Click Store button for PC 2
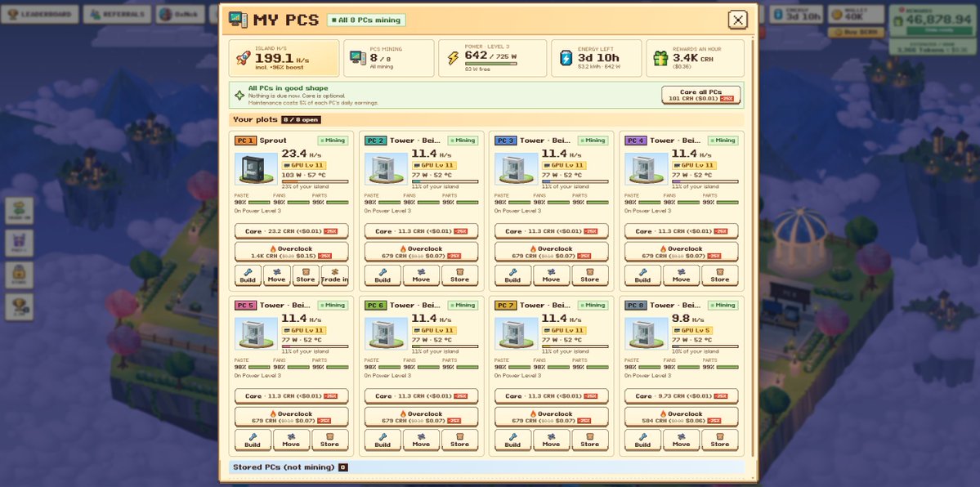Image resolution: width=980 pixels, height=487 pixels. coord(459,275)
